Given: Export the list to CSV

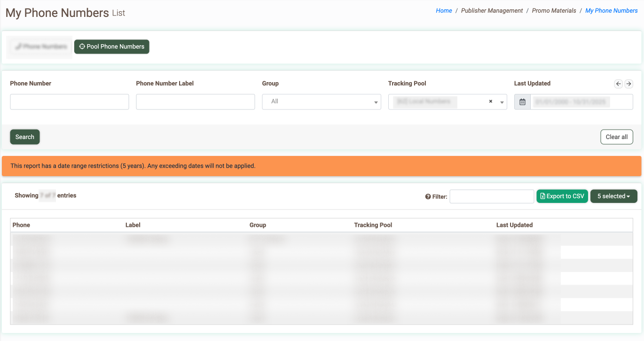Looking at the screenshot, I should click(x=562, y=196).
